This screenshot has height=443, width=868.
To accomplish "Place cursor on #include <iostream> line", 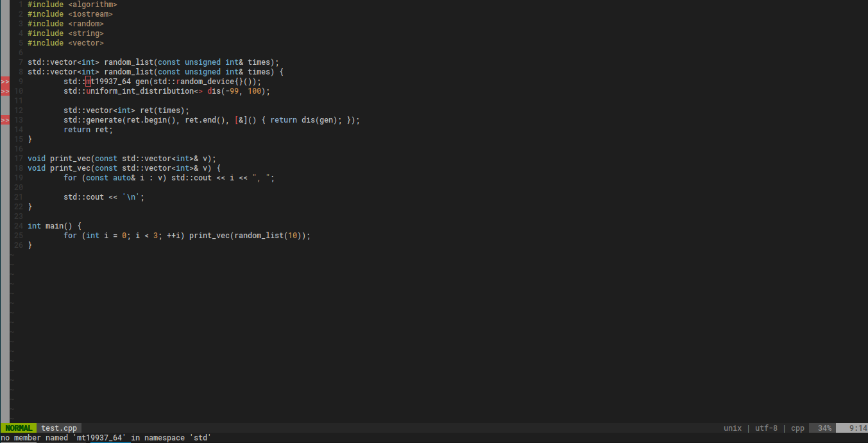I will click(x=70, y=14).
